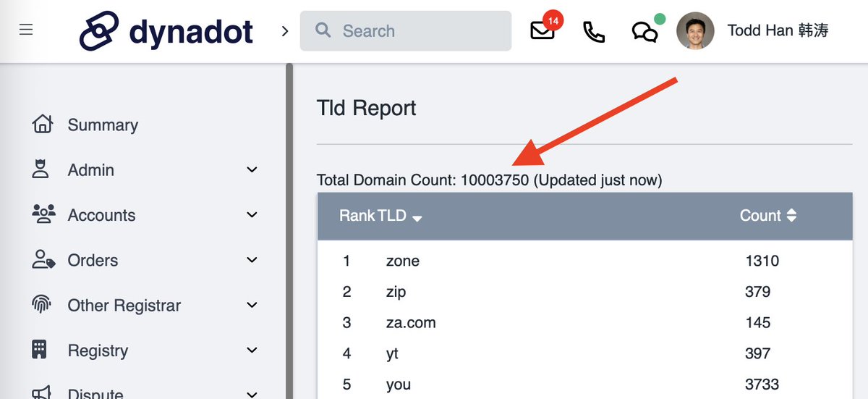The width and height of the screenshot is (868, 399).
Task: Expand the Dispute chevron
Action: pyautogui.click(x=252, y=395)
